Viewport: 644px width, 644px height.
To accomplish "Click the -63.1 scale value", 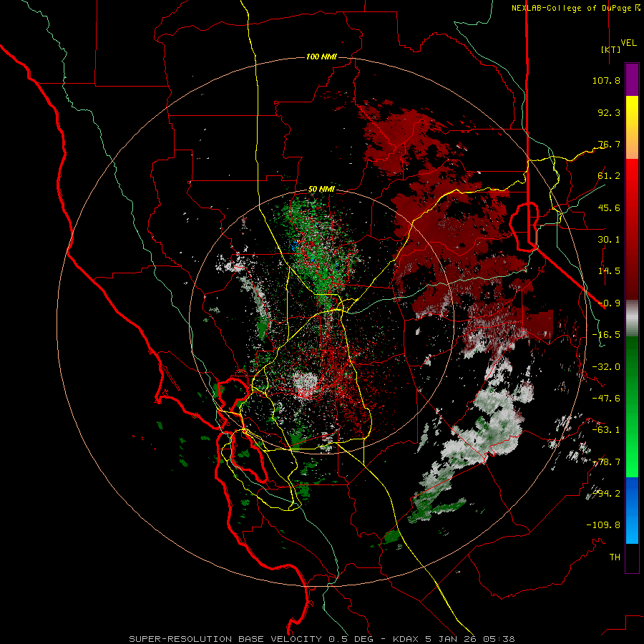I will pyautogui.click(x=606, y=430).
